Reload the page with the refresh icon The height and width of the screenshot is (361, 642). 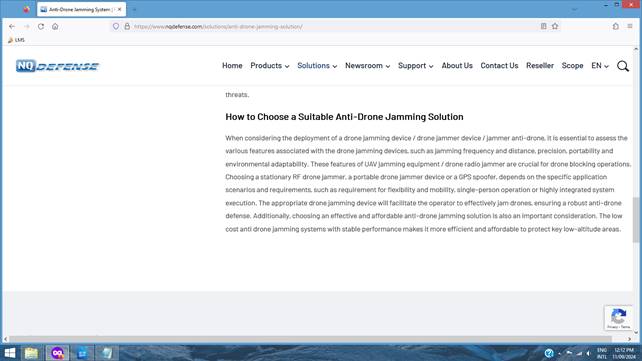click(x=41, y=26)
